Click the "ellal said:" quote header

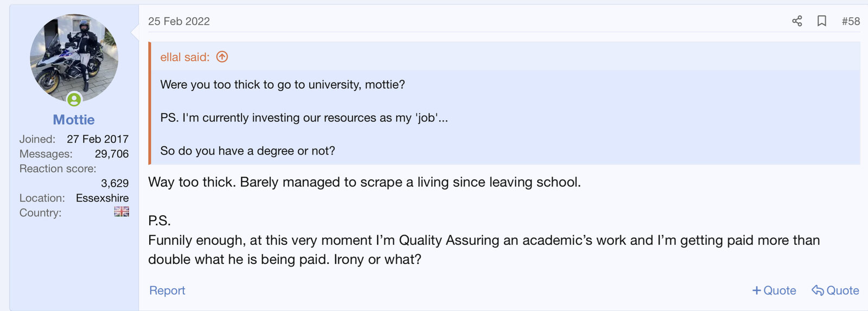(x=184, y=57)
